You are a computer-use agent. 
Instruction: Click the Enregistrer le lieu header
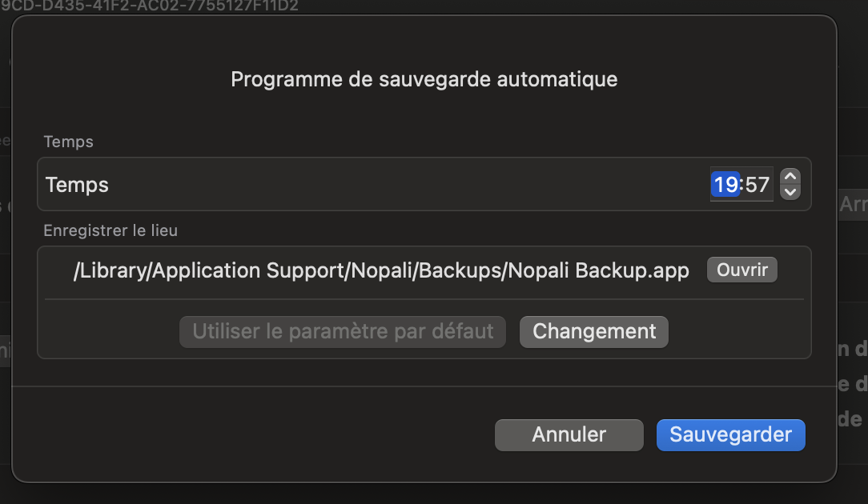point(111,230)
